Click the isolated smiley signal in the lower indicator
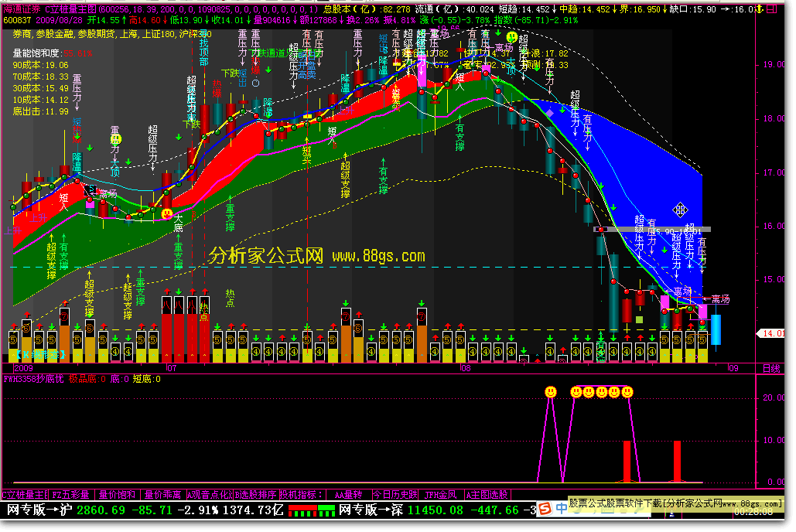796x532 pixels. coord(550,392)
